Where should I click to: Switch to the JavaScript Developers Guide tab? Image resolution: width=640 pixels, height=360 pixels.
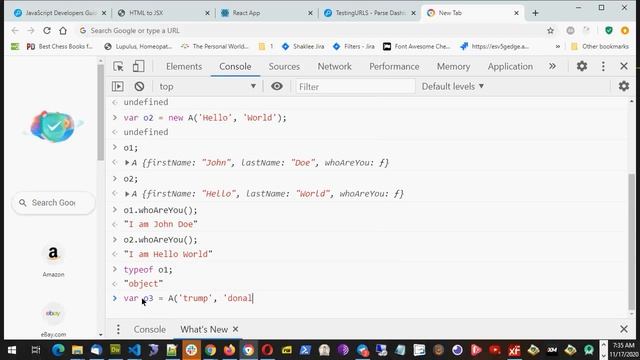(60, 13)
